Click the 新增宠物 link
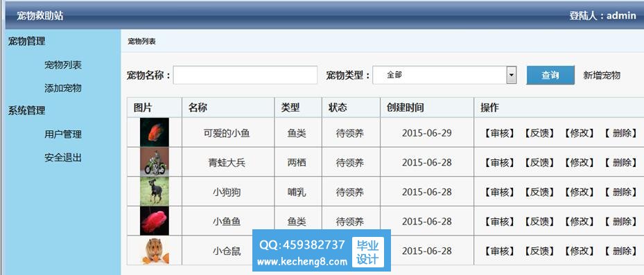This screenshot has width=644, height=275. [x=602, y=76]
